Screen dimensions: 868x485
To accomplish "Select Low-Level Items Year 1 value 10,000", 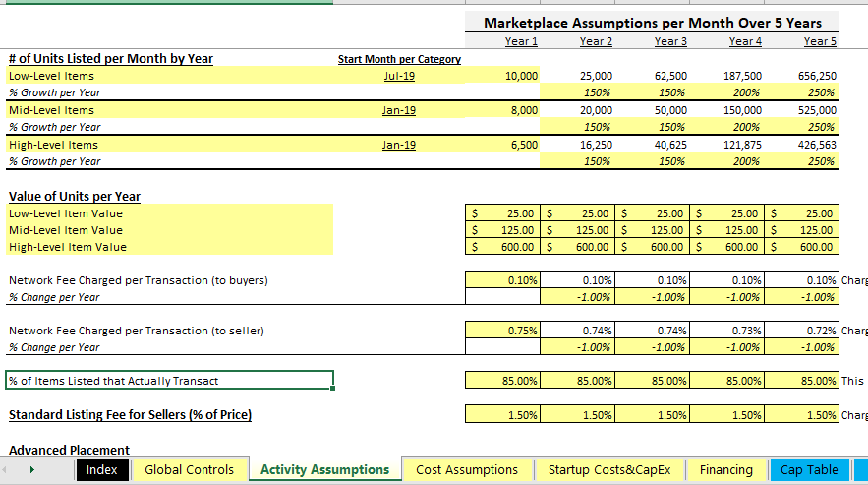I will [x=502, y=76].
